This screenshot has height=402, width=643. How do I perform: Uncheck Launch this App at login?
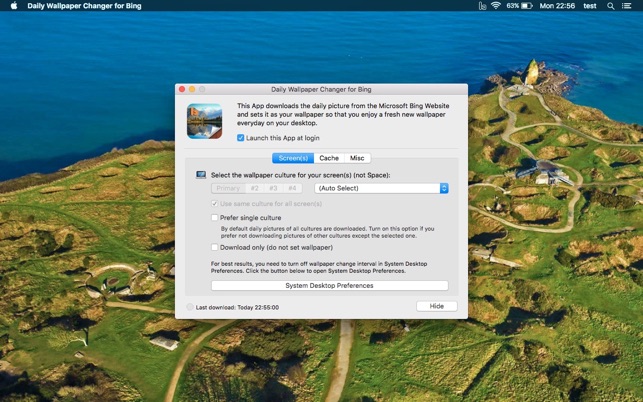click(x=241, y=138)
